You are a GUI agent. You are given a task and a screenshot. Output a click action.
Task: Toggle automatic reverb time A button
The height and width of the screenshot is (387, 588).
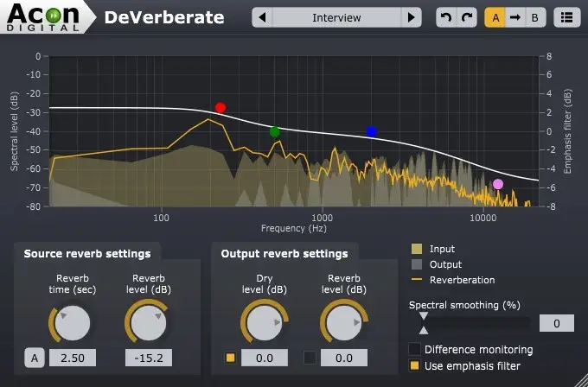click(x=35, y=358)
